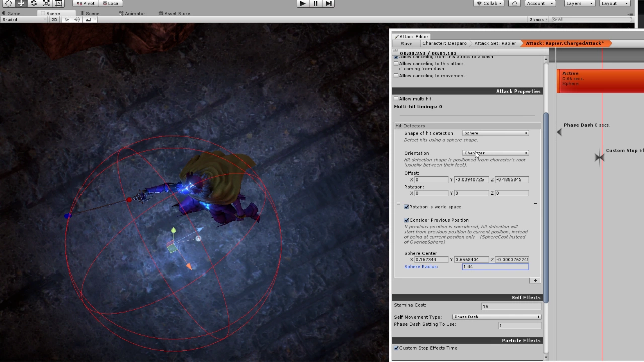Image resolution: width=644 pixels, height=362 pixels.
Task: Edit Offset X field
Action: (431, 179)
